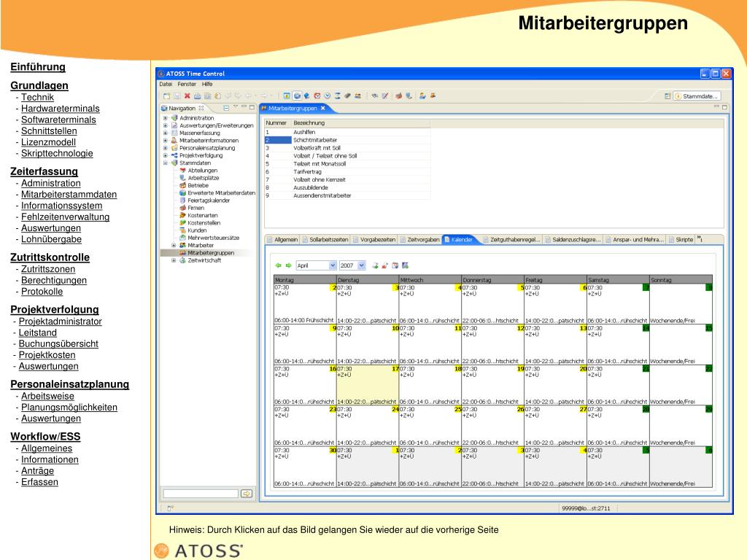The image size is (747, 560).
Task: Open the month dropdown showing April
Action: (332, 265)
